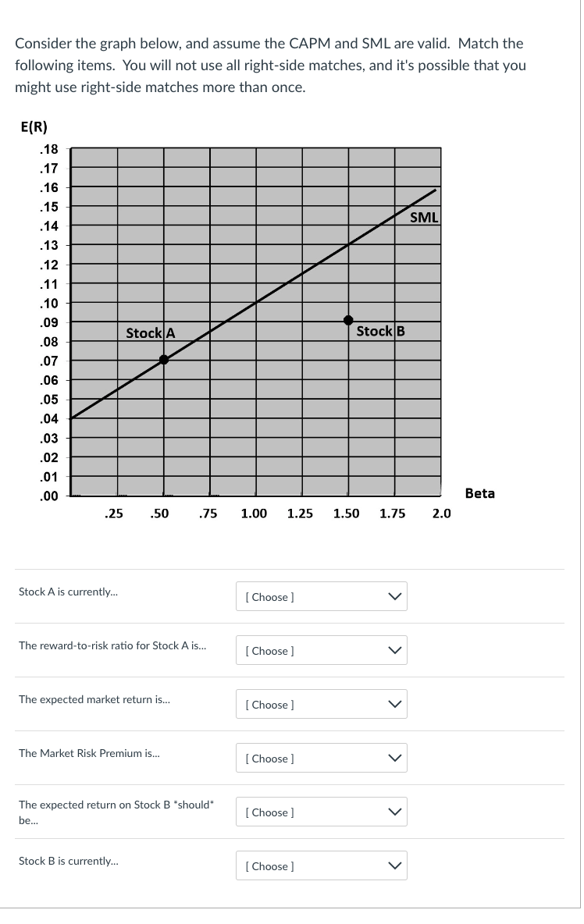Open the 'Stock B is currently...' dropdown

(x=321, y=865)
